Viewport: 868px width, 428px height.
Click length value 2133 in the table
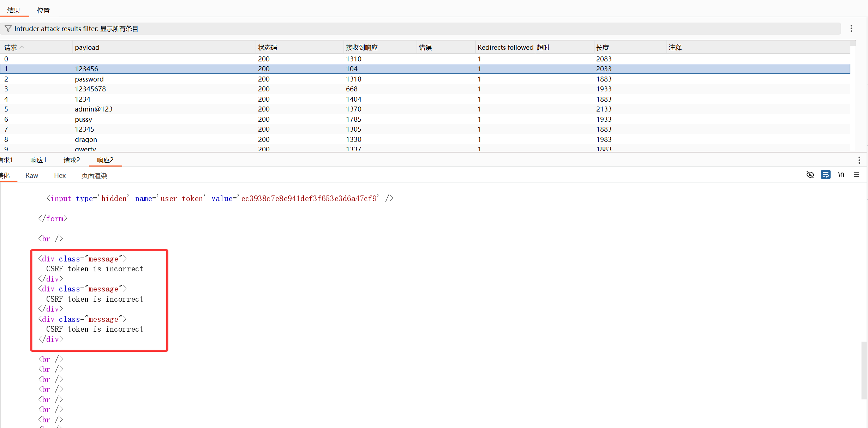[604, 109]
